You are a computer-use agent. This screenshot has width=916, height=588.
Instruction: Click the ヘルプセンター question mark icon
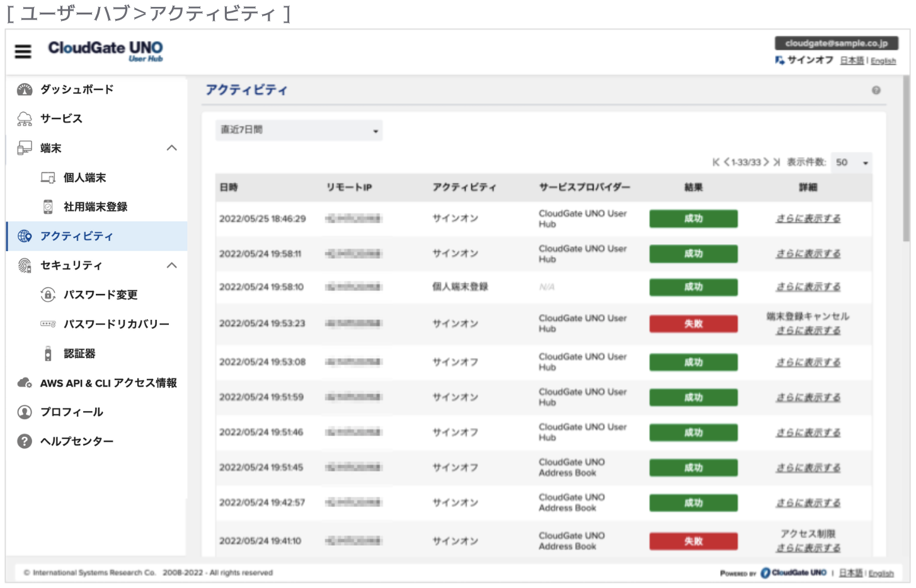pyautogui.click(x=25, y=441)
